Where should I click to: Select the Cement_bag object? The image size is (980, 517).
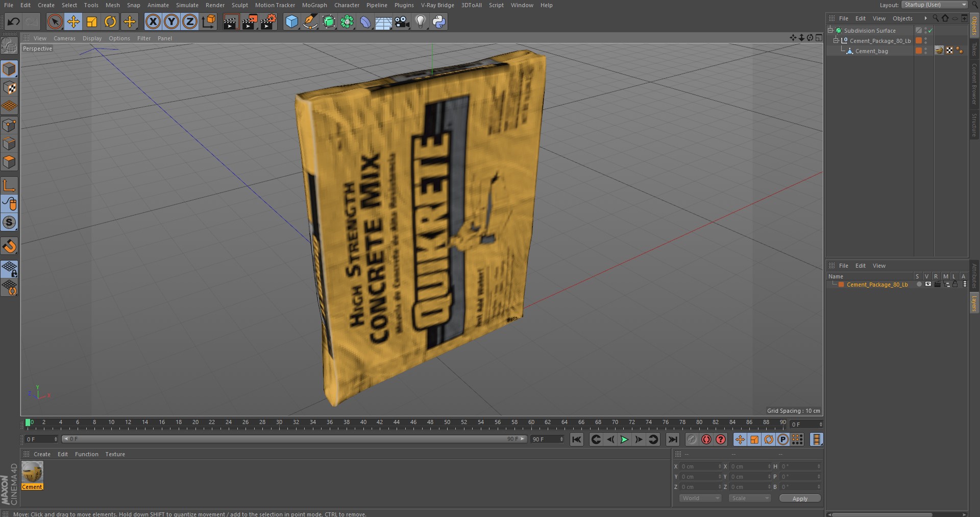[871, 51]
